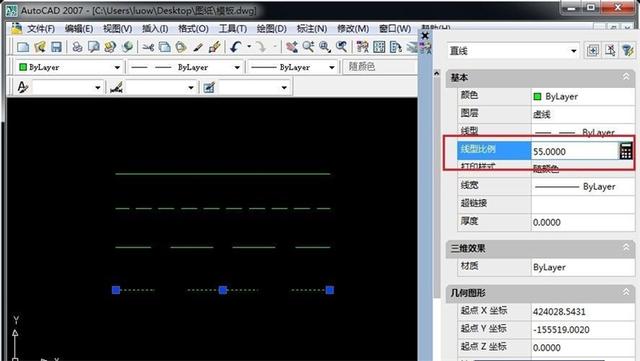
Task: Open the 编辑(E) menu
Action: pyautogui.click(x=79, y=29)
